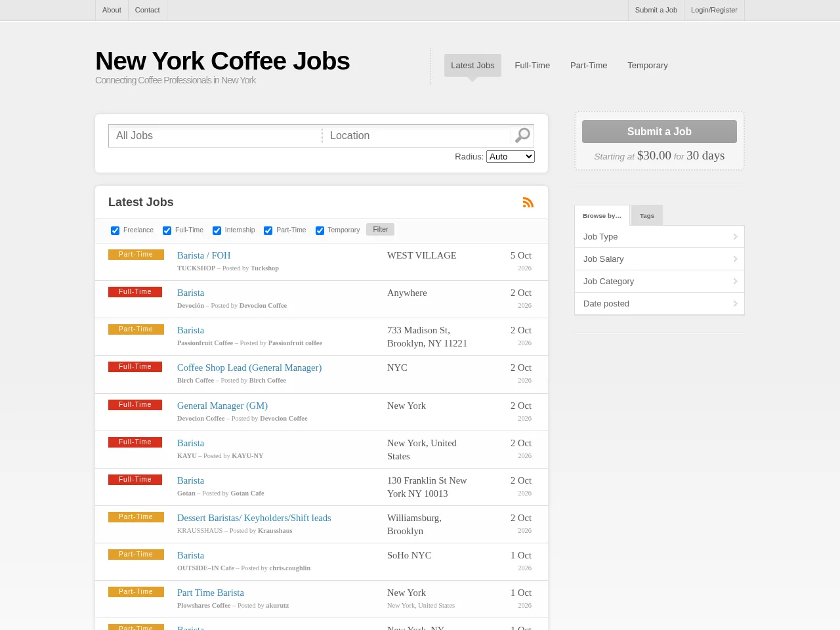Click Submit a Job in top bar
The width and height of the screenshot is (840, 630).
[x=656, y=10]
